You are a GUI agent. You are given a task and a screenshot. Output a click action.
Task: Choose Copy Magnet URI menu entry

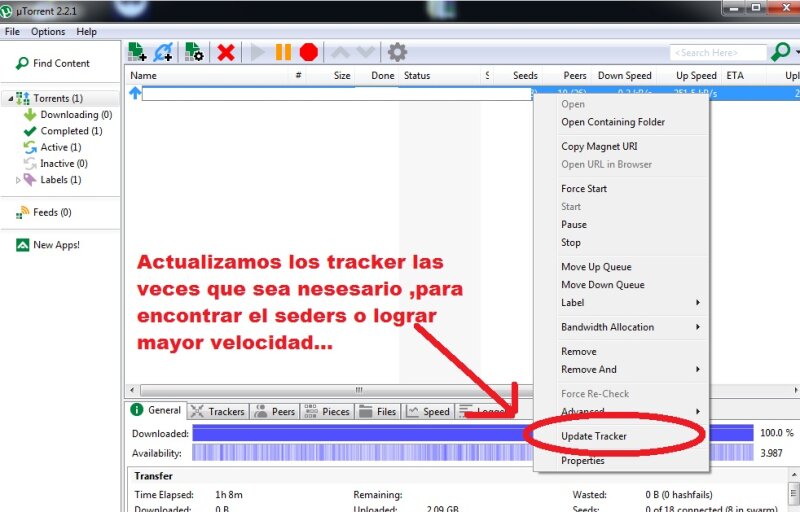click(x=599, y=146)
